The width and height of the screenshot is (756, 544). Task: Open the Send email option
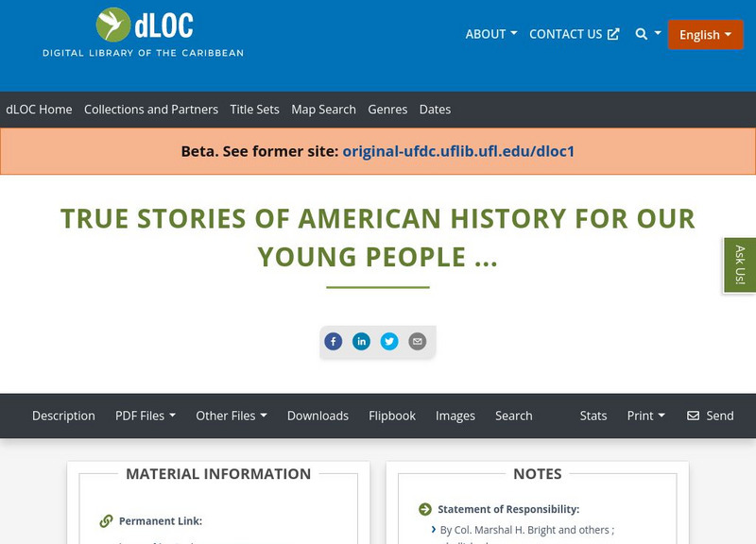(x=710, y=416)
